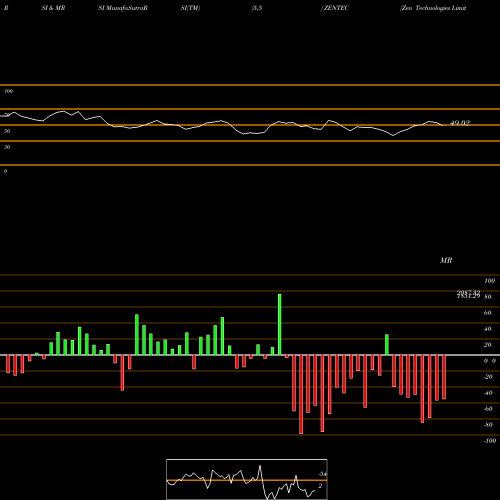Click the 20 label on MR axis
The height and width of the screenshot is (500, 500).
487,345
